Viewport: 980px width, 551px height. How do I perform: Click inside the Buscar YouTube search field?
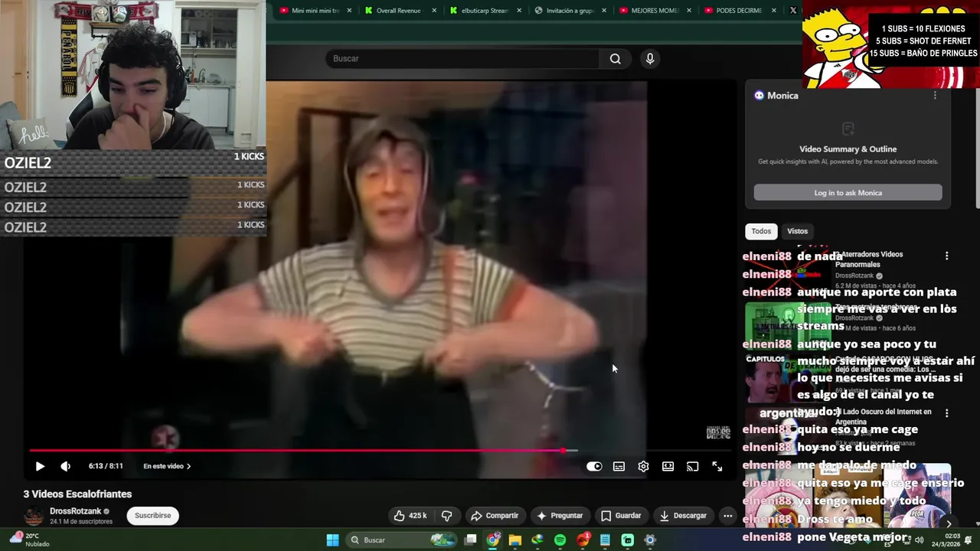click(463, 59)
